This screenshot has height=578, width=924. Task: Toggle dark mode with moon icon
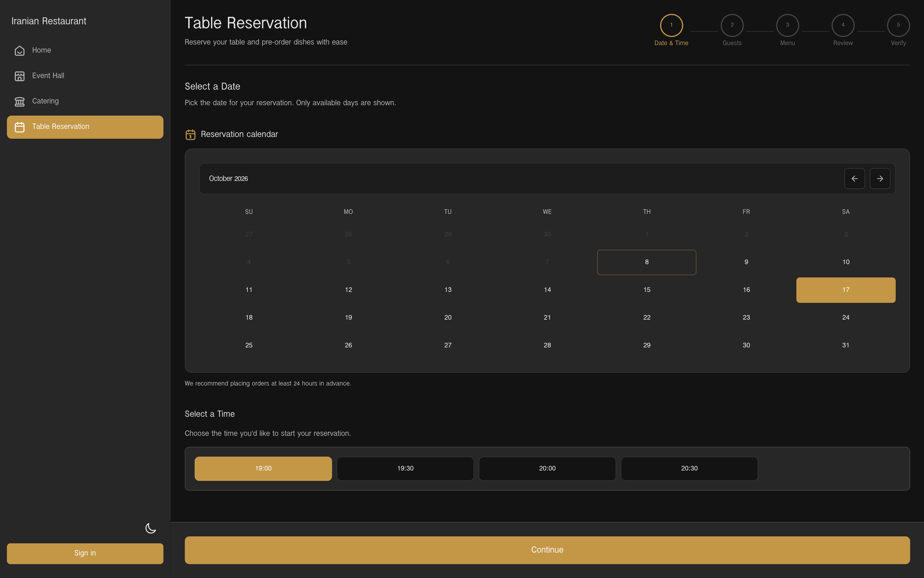(150, 528)
